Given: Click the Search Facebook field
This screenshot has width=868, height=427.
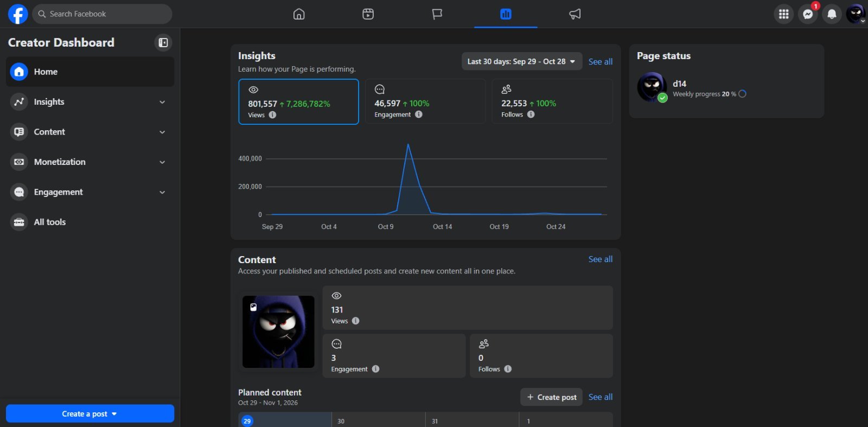Looking at the screenshot, I should [103, 14].
